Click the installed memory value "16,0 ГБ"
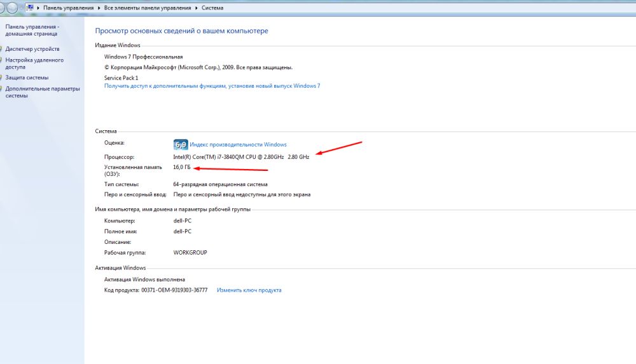Viewport: 636px width, 364px height. pyautogui.click(x=182, y=167)
